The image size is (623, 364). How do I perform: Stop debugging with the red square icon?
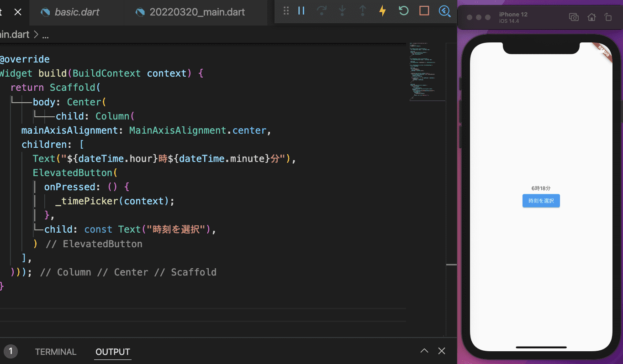(423, 10)
